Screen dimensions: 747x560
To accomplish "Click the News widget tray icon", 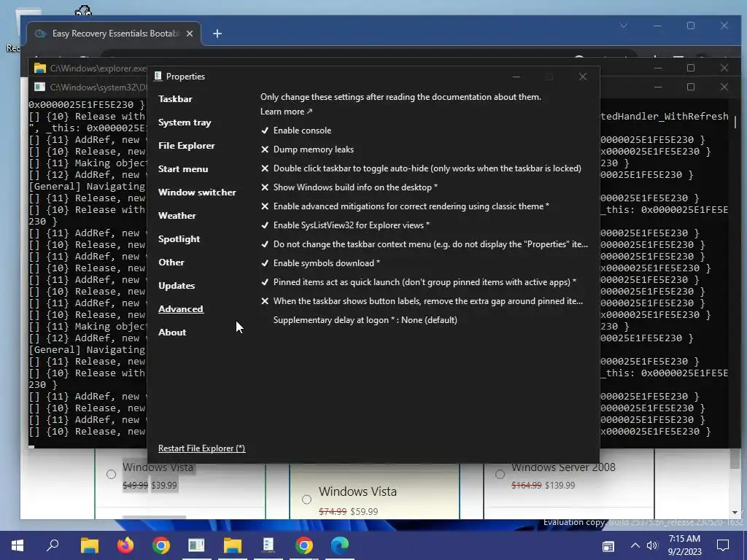I will pos(608,546).
